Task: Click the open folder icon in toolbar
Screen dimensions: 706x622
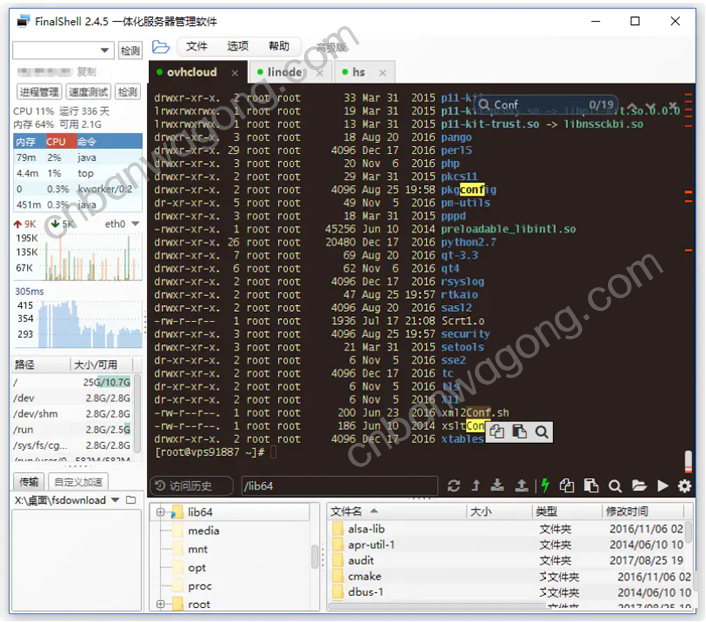Action: (x=639, y=486)
